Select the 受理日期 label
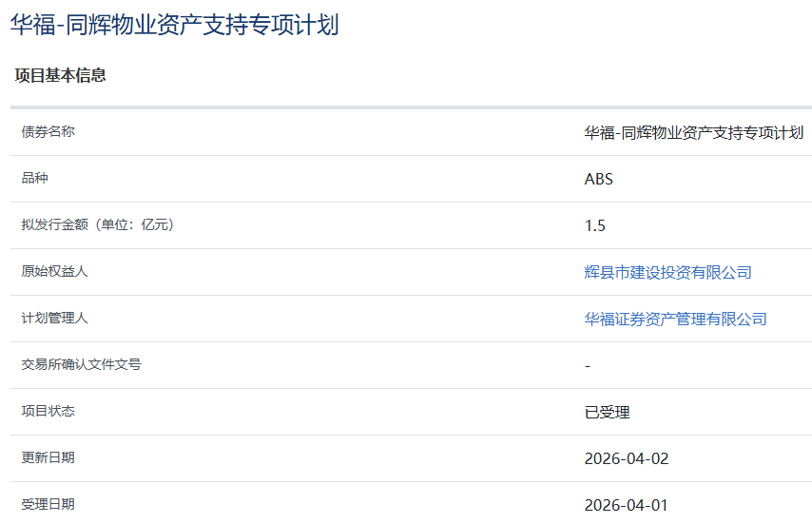The width and height of the screenshot is (812, 524). coord(48,504)
